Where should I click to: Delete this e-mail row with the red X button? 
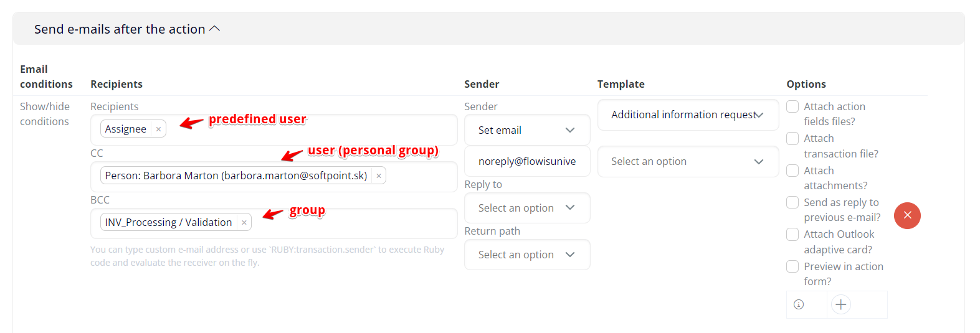coord(907,215)
